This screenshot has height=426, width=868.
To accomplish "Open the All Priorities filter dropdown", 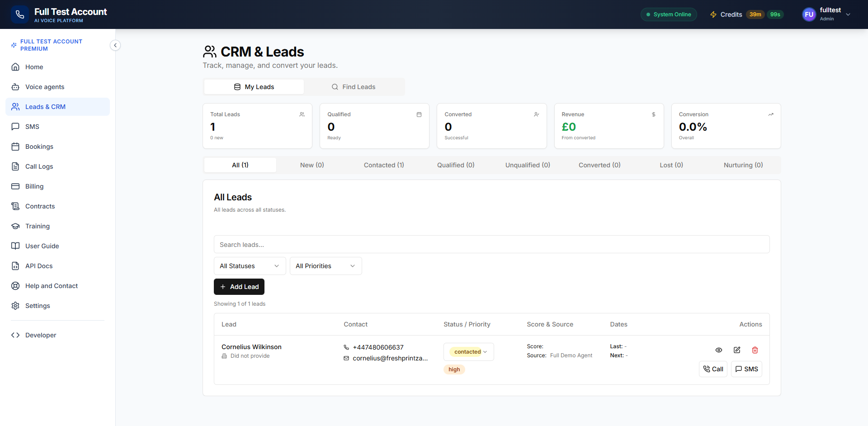I will [325, 266].
